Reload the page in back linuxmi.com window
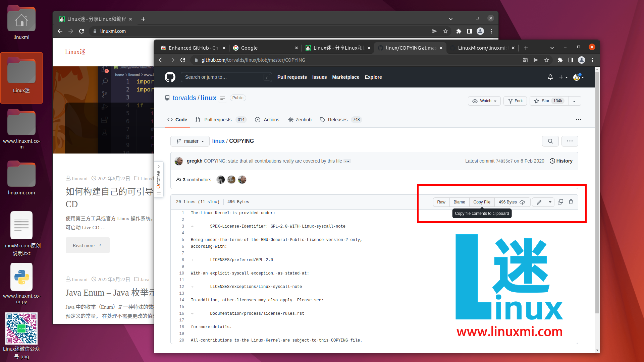 pos(82,31)
